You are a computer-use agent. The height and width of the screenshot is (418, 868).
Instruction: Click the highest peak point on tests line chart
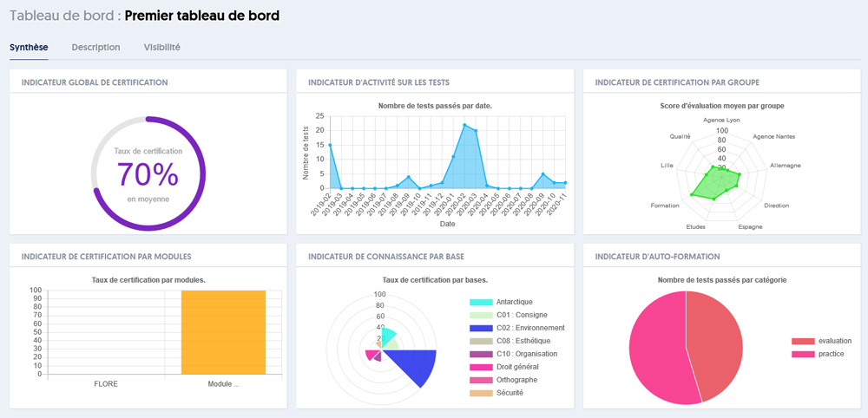[x=464, y=125]
